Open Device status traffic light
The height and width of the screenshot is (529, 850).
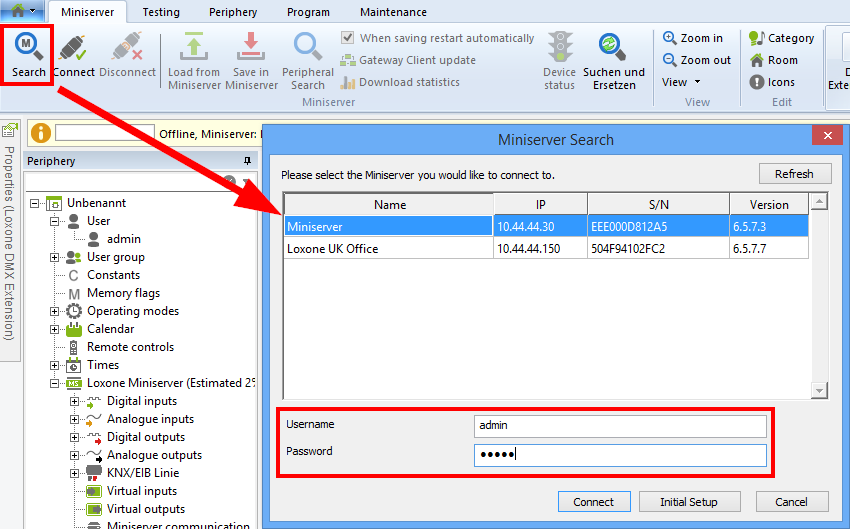(x=559, y=48)
